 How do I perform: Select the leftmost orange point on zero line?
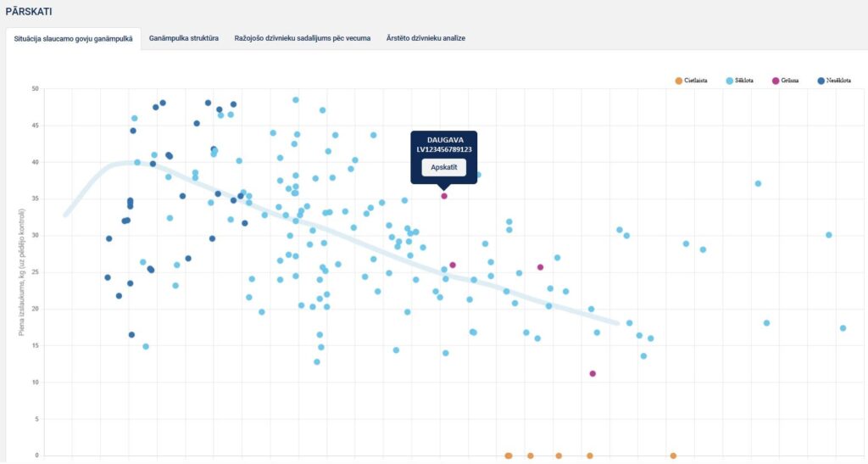509,456
